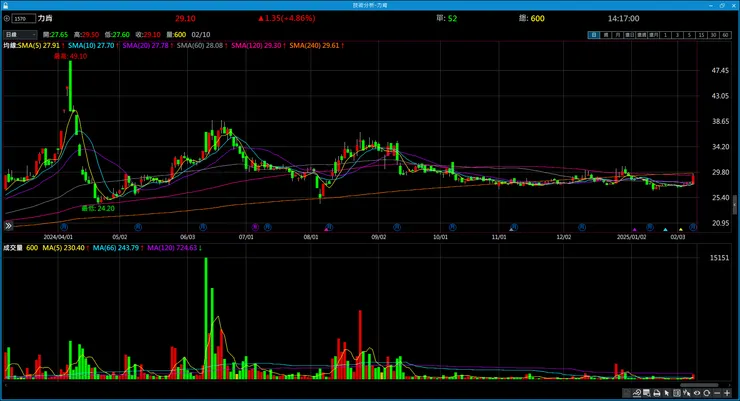
Task: Click the timestamp 14:17:00 in header
Action: 623,18
